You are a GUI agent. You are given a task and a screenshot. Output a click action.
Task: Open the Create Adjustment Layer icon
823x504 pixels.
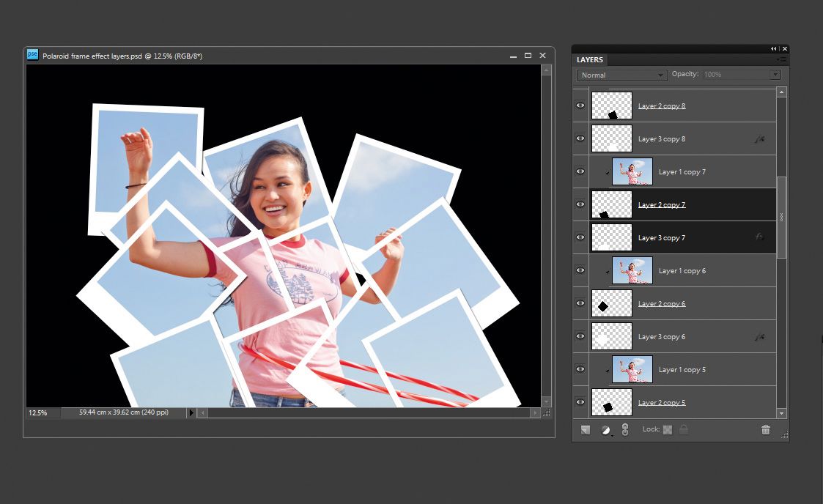[x=605, y=429]
